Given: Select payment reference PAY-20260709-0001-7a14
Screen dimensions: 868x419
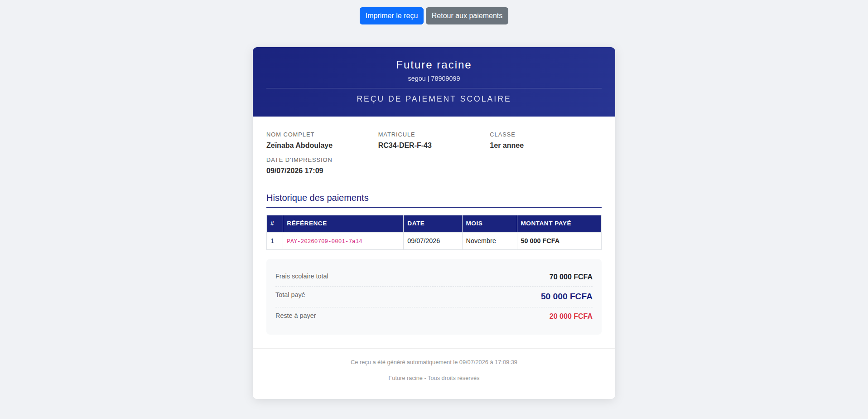Looking at the screenshot, I should pyautogui.click(x=324, y=241).
